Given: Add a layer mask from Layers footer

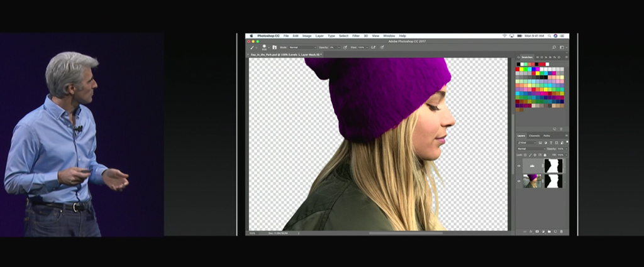Looking at the screenshot, I should coord(536,232).
